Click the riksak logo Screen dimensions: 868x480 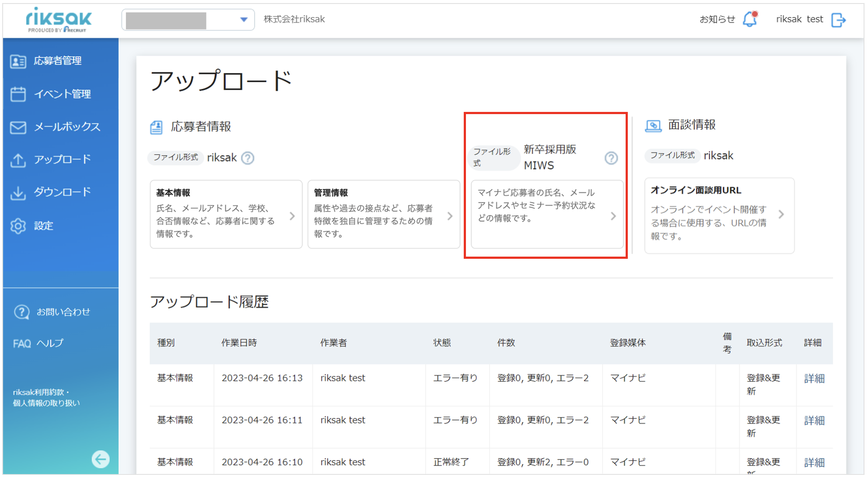[x=59, y=20]
